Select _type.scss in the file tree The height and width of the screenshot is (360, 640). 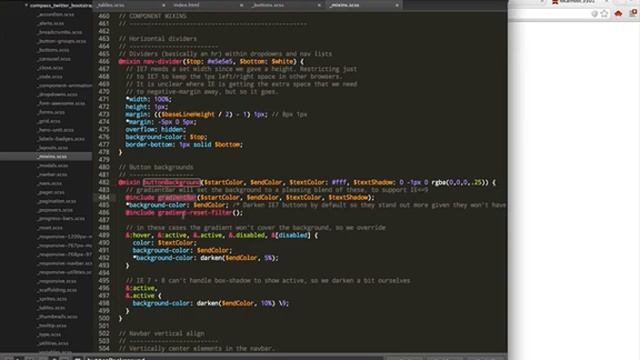coord(49,335)
